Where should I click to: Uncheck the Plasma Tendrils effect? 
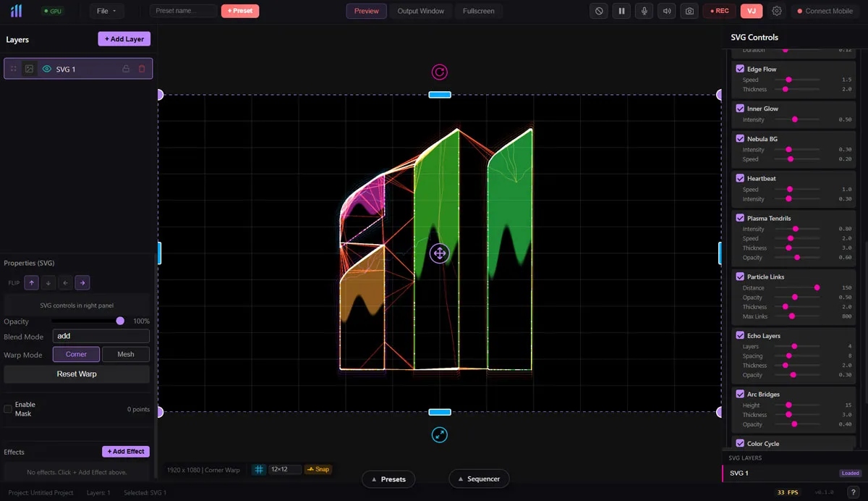click(740, 218)
